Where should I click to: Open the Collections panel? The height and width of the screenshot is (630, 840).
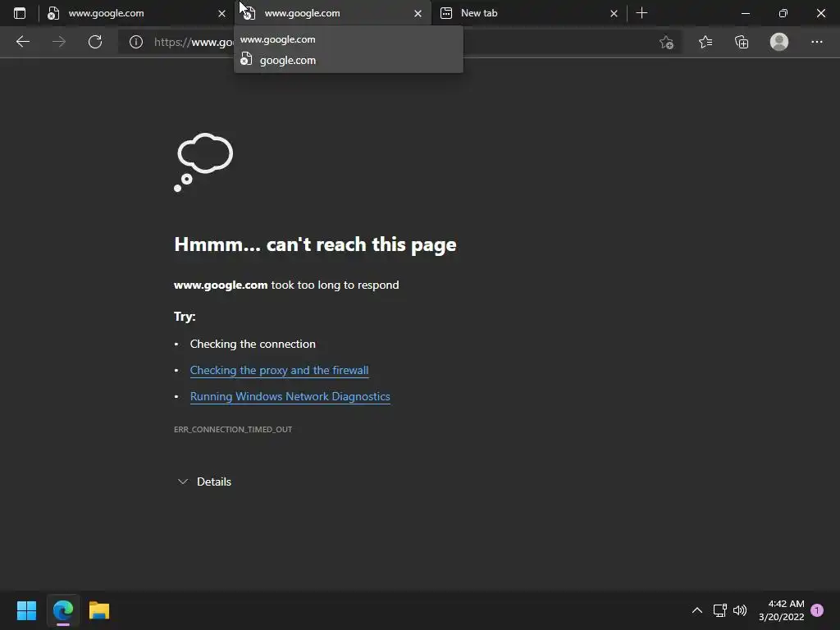click(x=742, y=42)
